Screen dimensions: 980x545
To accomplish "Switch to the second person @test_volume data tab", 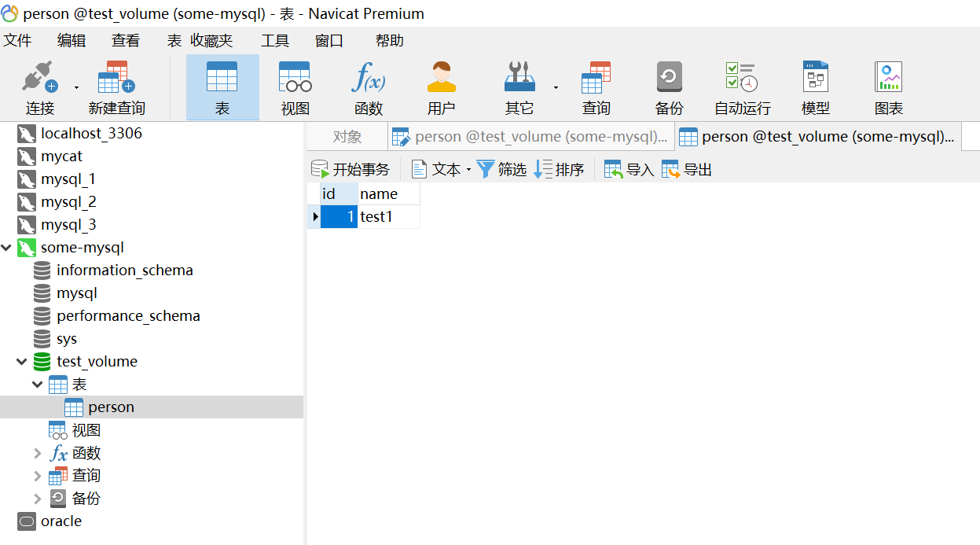I will point(818,137).
